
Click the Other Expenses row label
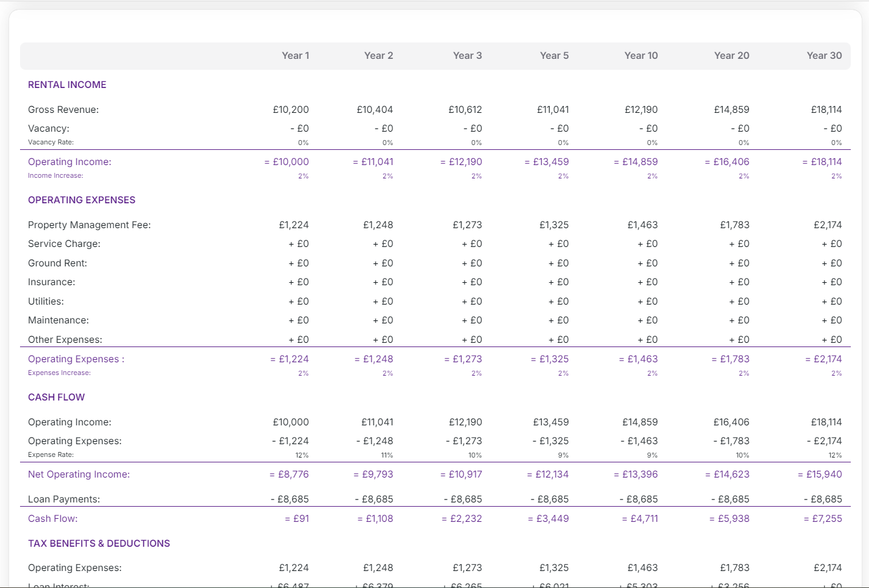coord(65,340)
